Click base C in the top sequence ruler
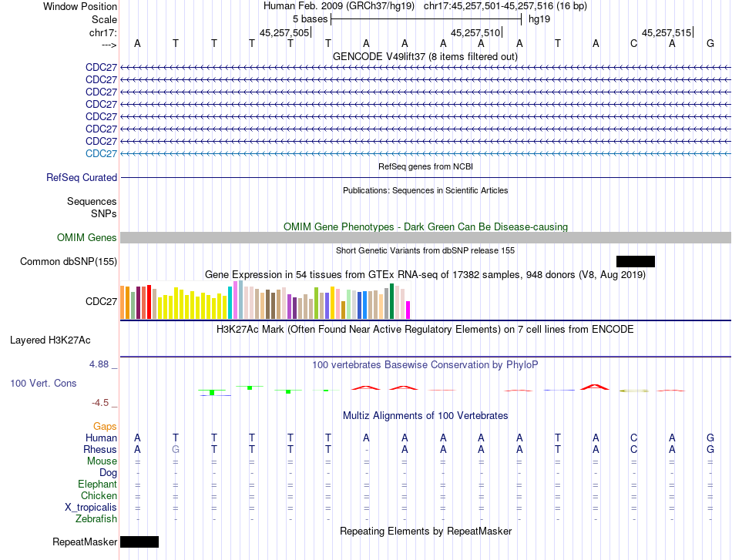732x560 pixels. pos(633,43)
